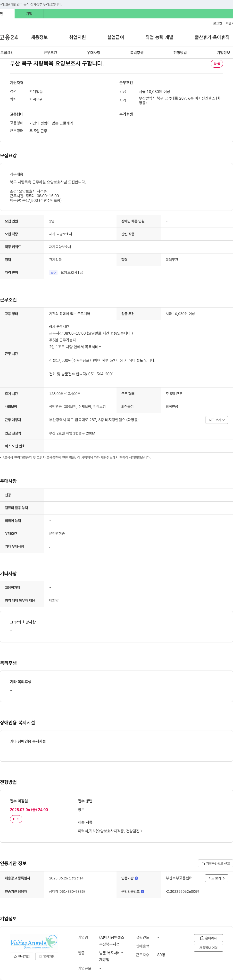
Task: Open the 실업급여 menu
Action: [x=115, y=37]
